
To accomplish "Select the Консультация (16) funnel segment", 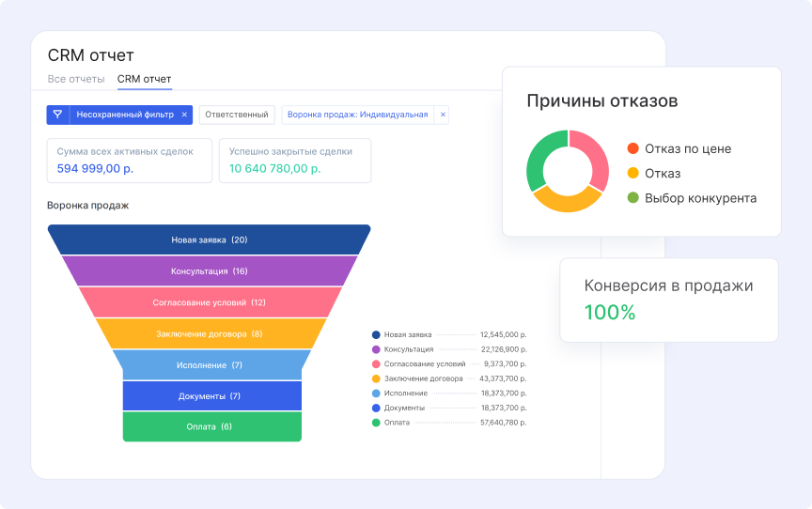I will [x=209, y=270].
